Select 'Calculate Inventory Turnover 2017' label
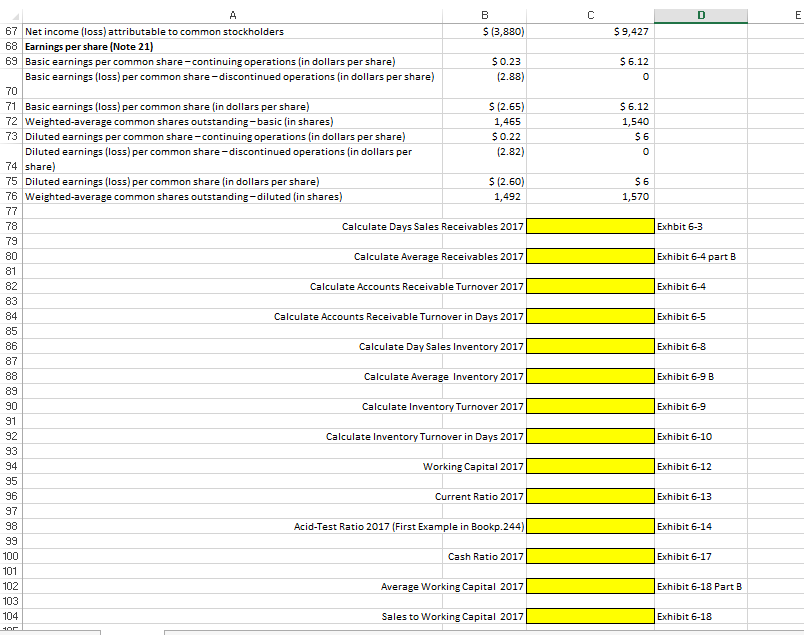 point(443,406)
